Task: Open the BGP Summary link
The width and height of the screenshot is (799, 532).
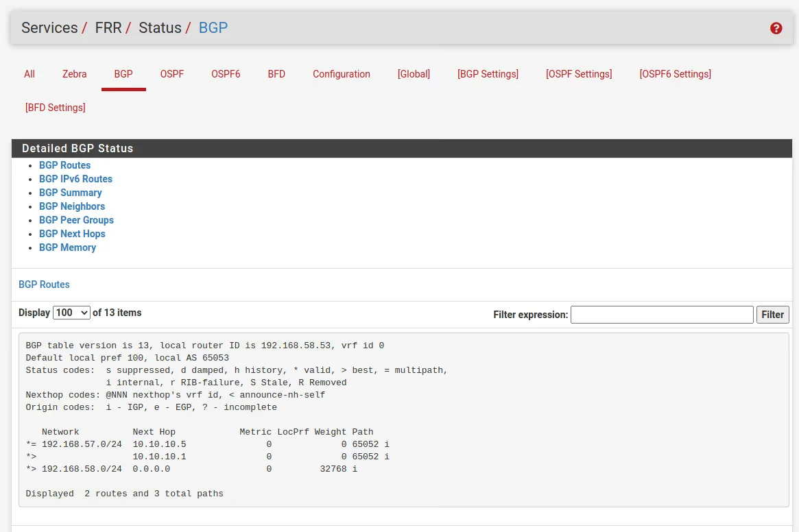Action: click(x=70, y=193)
